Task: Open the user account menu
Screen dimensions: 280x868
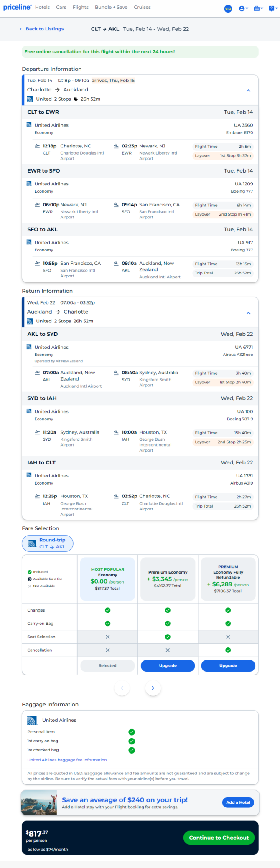Action: click(x=243, y=8)
